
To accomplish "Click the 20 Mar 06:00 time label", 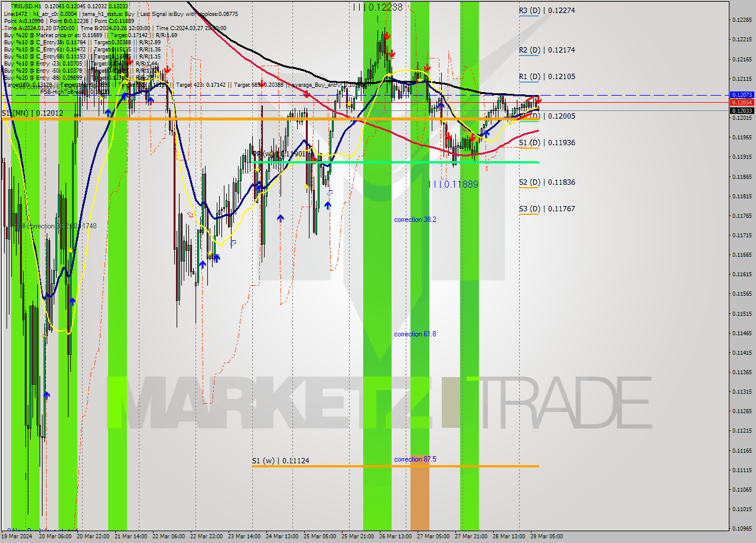I will pos(55,537).
